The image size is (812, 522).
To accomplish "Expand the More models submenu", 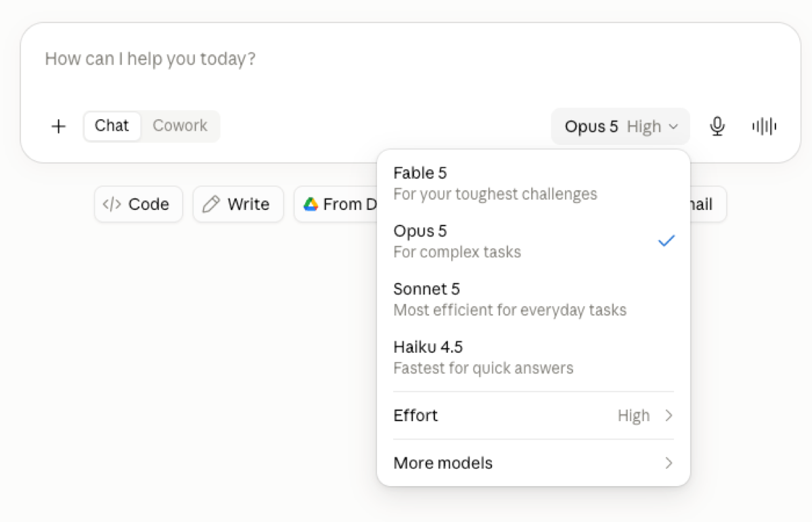I will coord(533,463).
